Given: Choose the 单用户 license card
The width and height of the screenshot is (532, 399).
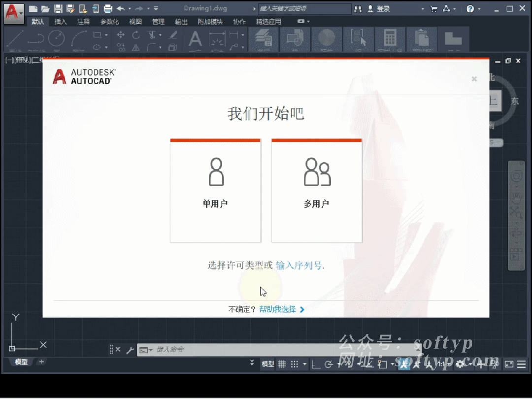Looking at the screenshot, I should [215, 191].
